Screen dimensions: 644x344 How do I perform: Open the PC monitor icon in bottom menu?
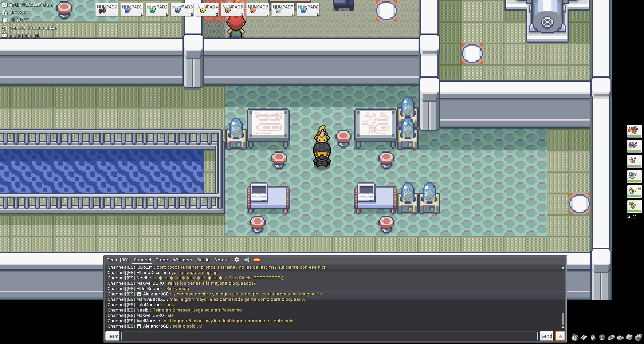click(638, 337)
